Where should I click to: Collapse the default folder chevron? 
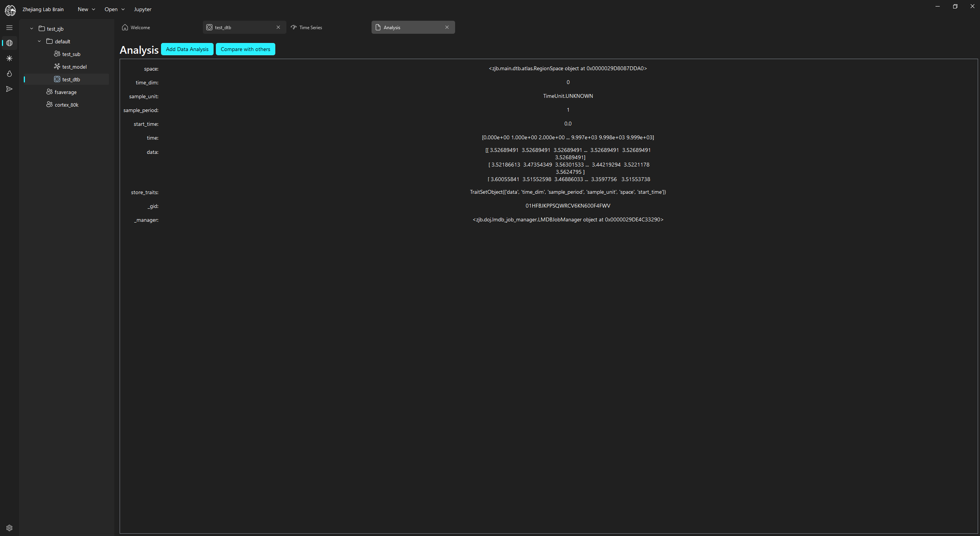[x=39, y=41]
